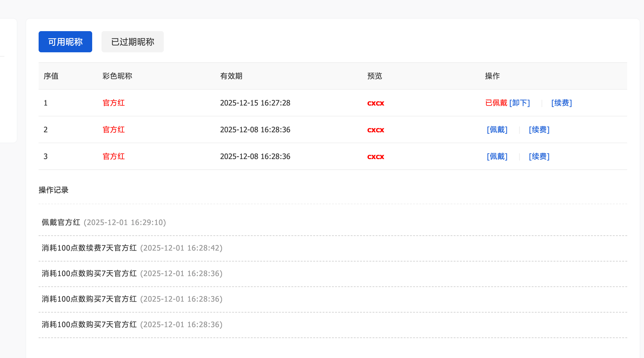
Task: Click 续费 link in row 1
Action: (561, 103)
